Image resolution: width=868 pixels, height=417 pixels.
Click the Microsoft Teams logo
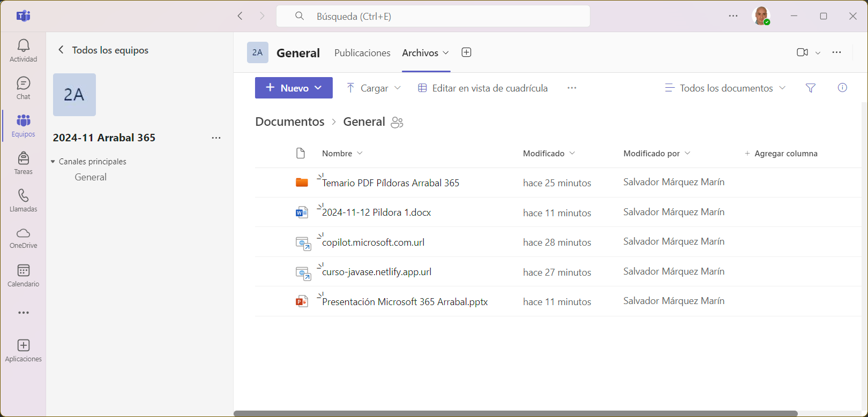(x=23, y=16)
